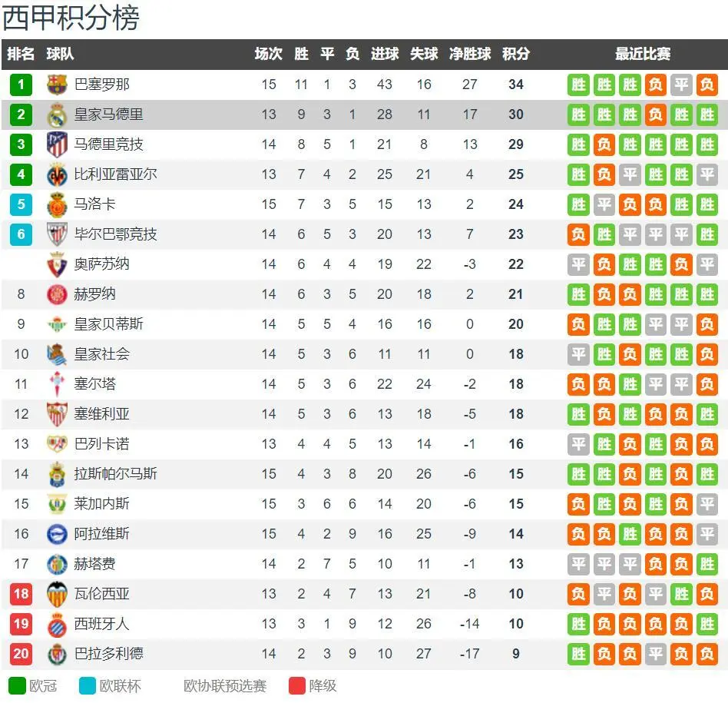Click the Barcelona club crest

pos(57,85)
